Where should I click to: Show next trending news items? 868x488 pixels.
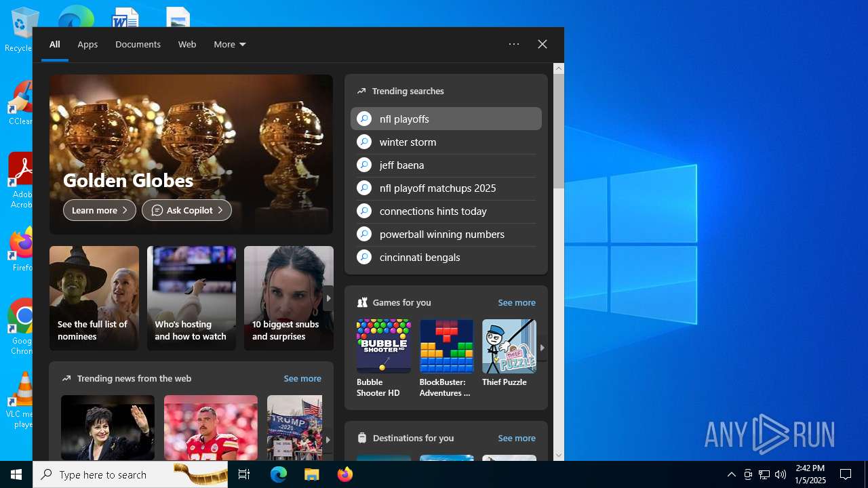coord(328,439)
